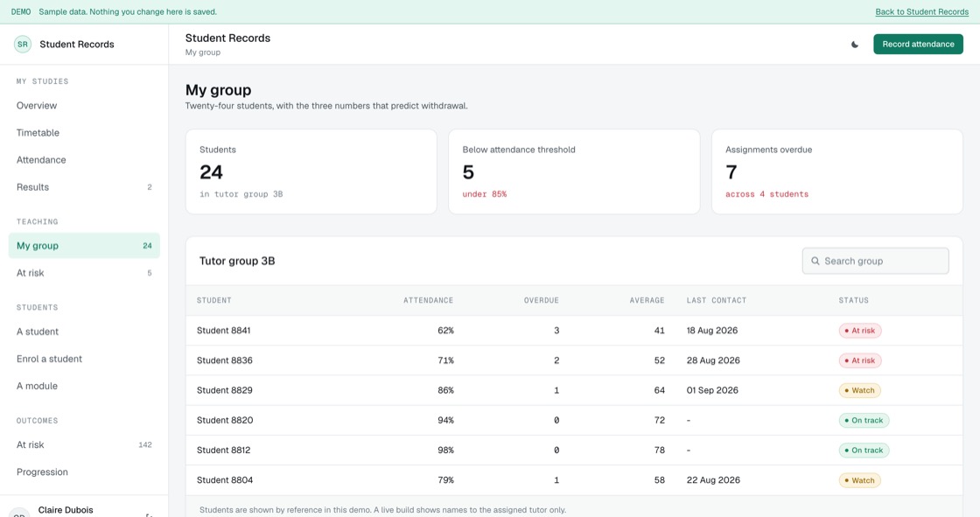Open At risk under the Outcomes section
980x517 pixels.
[x=84, y=445]
